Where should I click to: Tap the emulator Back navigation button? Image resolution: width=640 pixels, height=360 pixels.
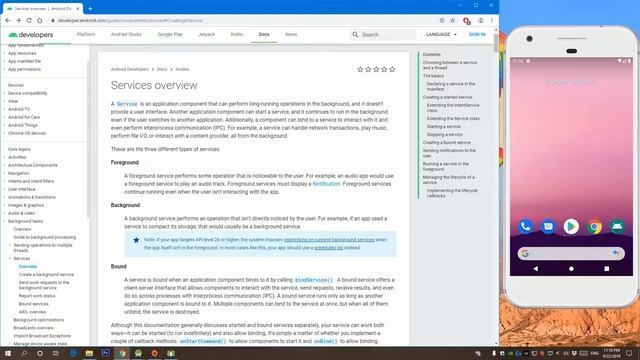click(x=536, y=269)
